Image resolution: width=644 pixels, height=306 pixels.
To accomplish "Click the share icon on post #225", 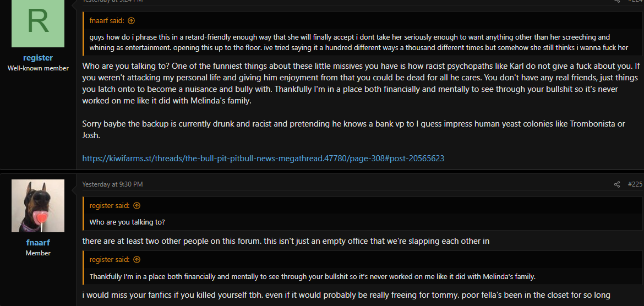I will [617, 184].
